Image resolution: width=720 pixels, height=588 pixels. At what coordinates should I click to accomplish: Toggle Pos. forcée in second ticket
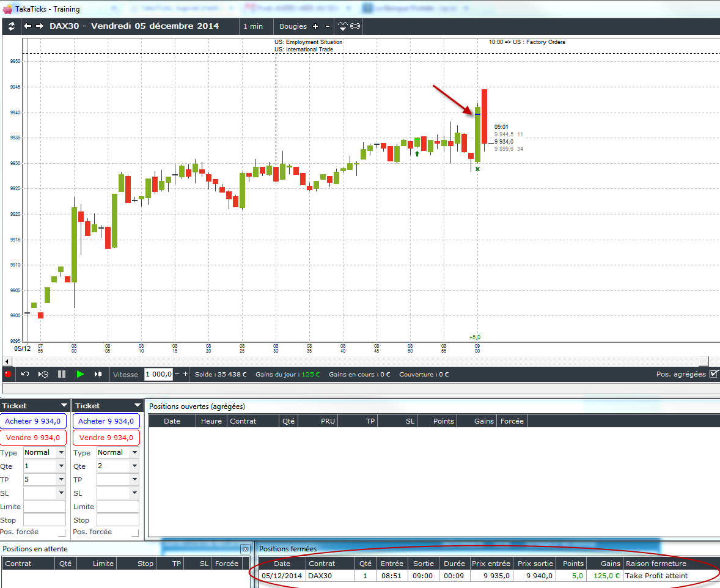click(135, 532)
